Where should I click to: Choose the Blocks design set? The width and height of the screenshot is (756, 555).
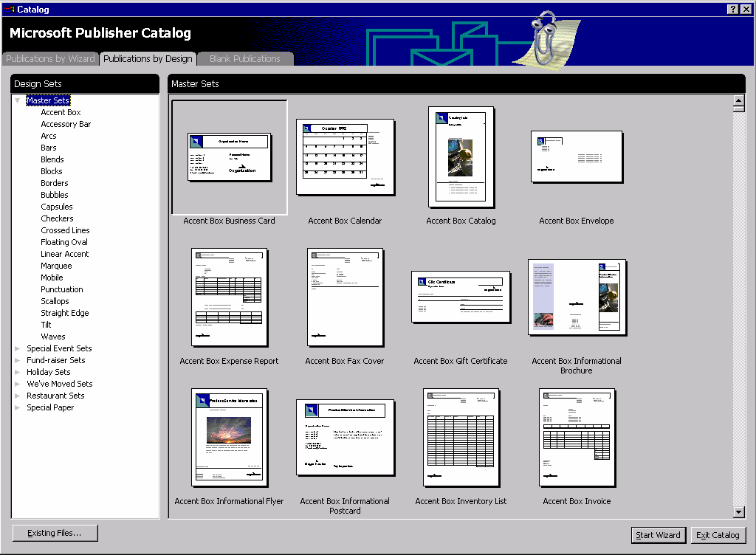tap(52, 171)
